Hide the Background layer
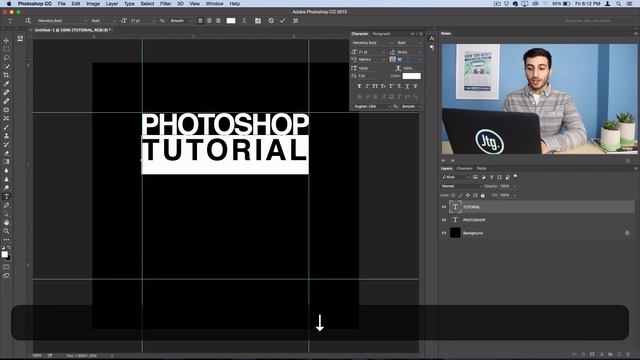 444,233
